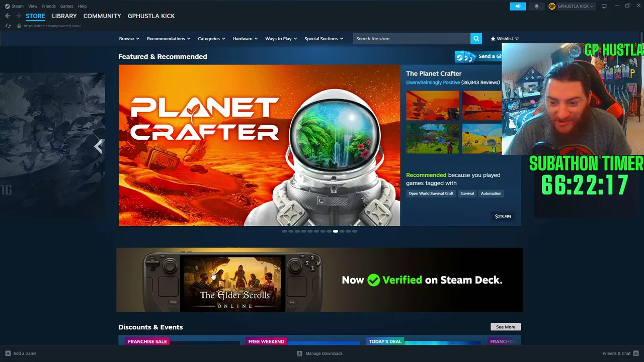The height and width of the screenshot is (362, 644).
Task: Click the Open World Survival Craft tag
Action: pyautogui.click(x=431, y=194)
